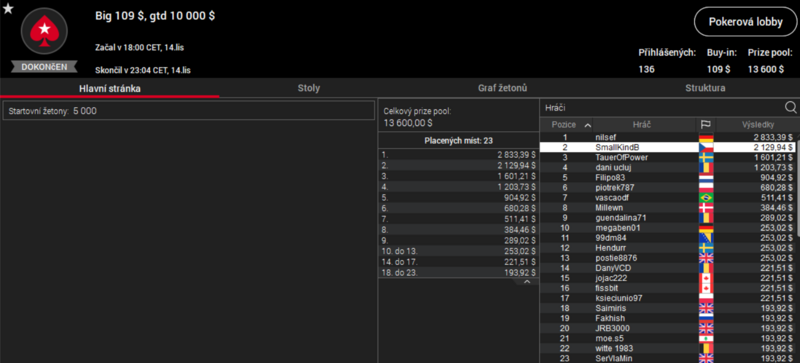Screen dimensions: 800x363
Task: Click the '18. do 23.' payout row
Action: [458, 273]
